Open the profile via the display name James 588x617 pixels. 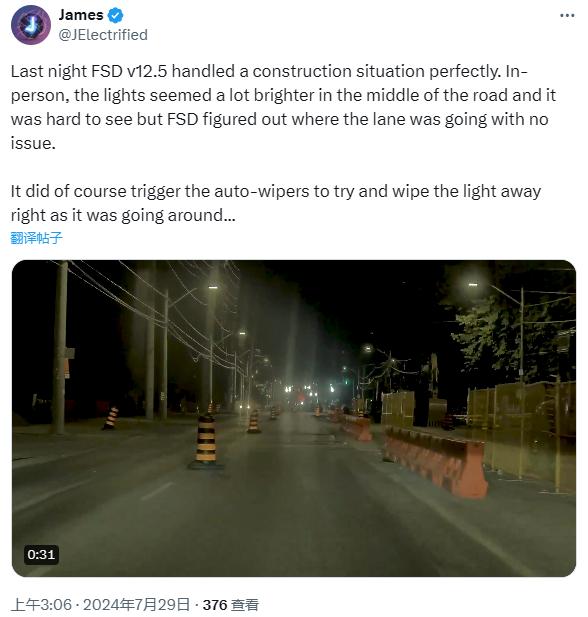(x=81, y=15)
